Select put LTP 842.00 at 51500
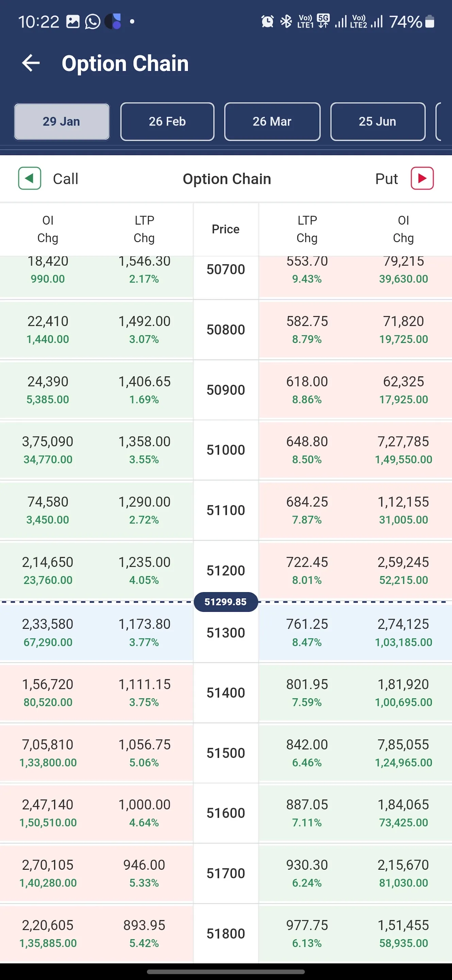The image size is (452, 980). (307, 745)
